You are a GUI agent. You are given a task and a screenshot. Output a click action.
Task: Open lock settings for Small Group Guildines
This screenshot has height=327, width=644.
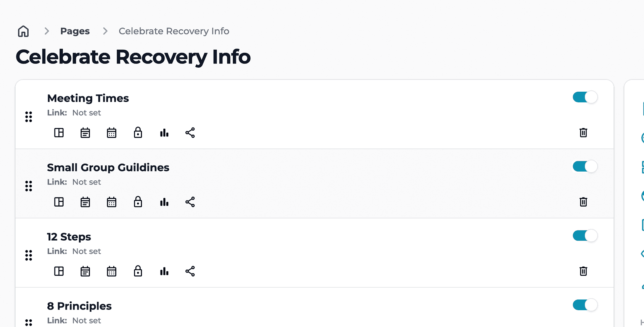[138, 202]
